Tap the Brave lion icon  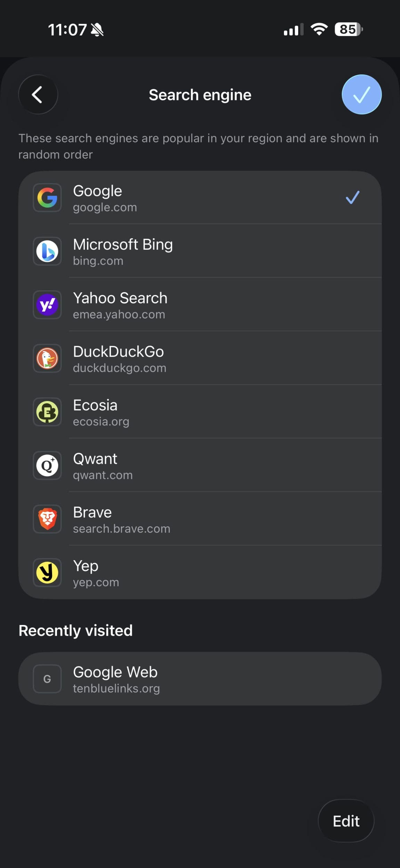(47, 519)
